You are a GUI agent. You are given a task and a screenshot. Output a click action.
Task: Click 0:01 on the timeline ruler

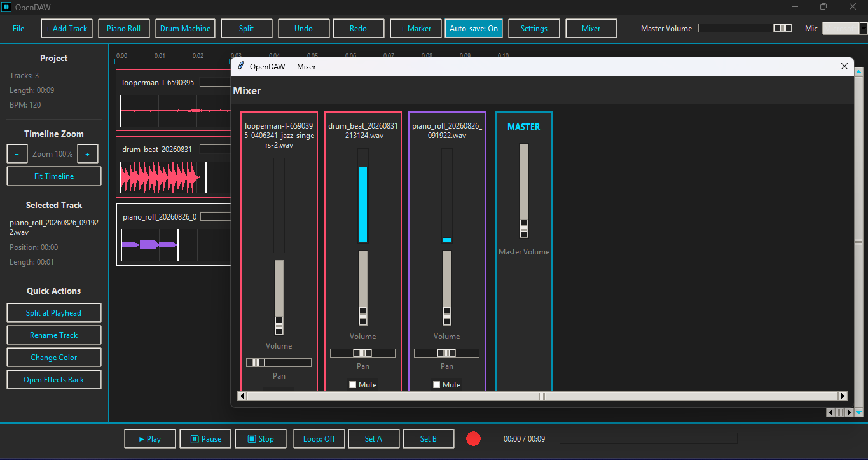160,56
